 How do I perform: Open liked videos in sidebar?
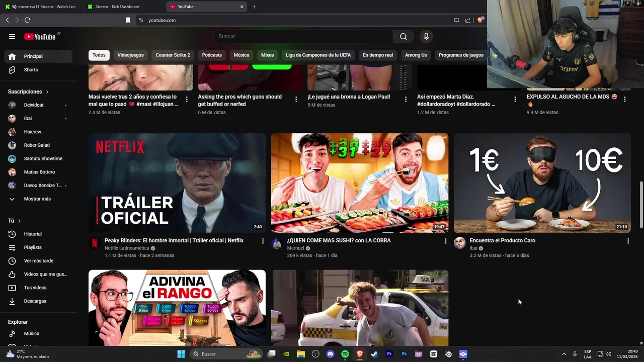[x=38, y=274]
